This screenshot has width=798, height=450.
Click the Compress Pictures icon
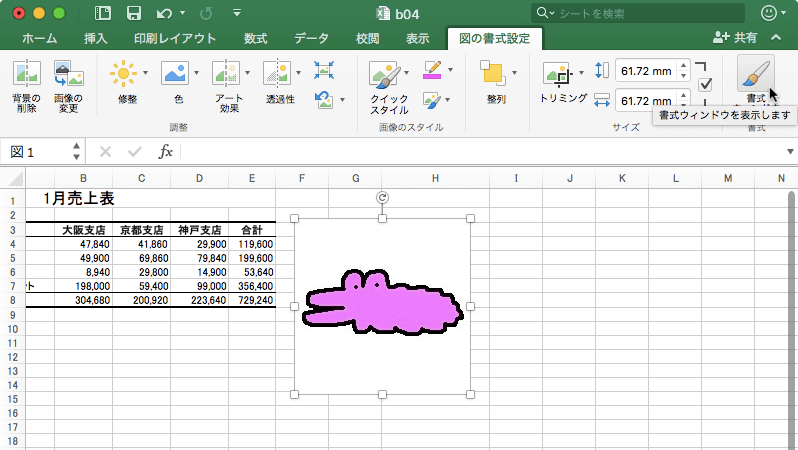324,70
